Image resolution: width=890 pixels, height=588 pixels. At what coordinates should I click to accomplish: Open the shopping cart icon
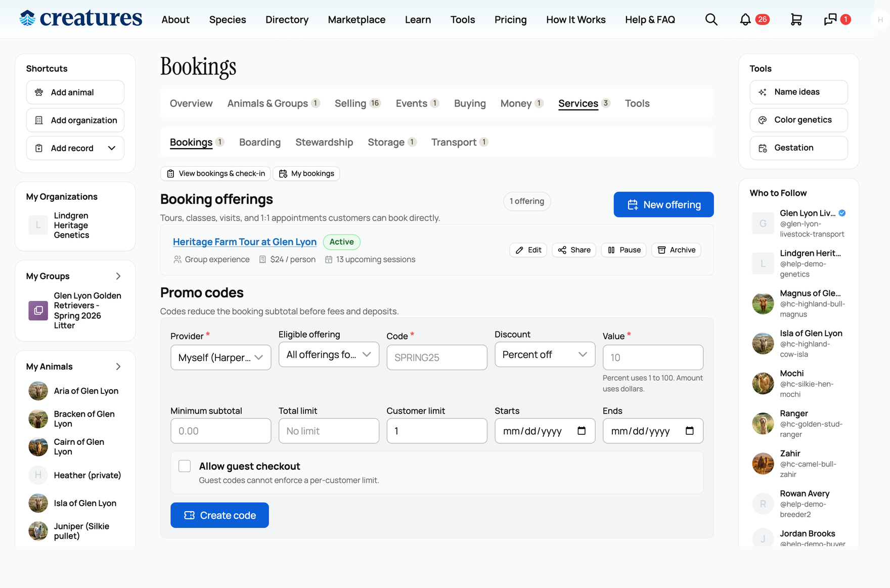[796, 20]
